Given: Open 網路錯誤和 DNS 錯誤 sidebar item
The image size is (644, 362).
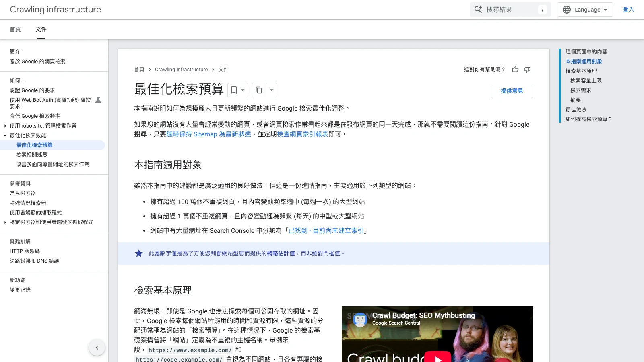Looking at the screenshot, I should (34, 261).
